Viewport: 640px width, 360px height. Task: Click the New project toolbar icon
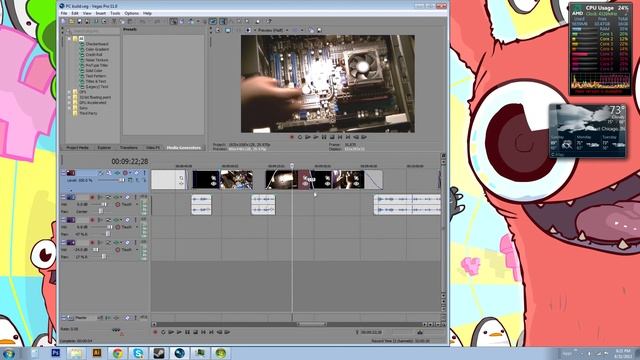click(63, 21)
